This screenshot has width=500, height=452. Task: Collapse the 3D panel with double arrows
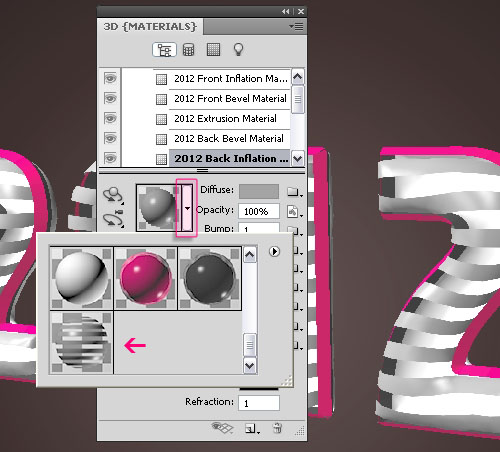[x=286, y=11]
